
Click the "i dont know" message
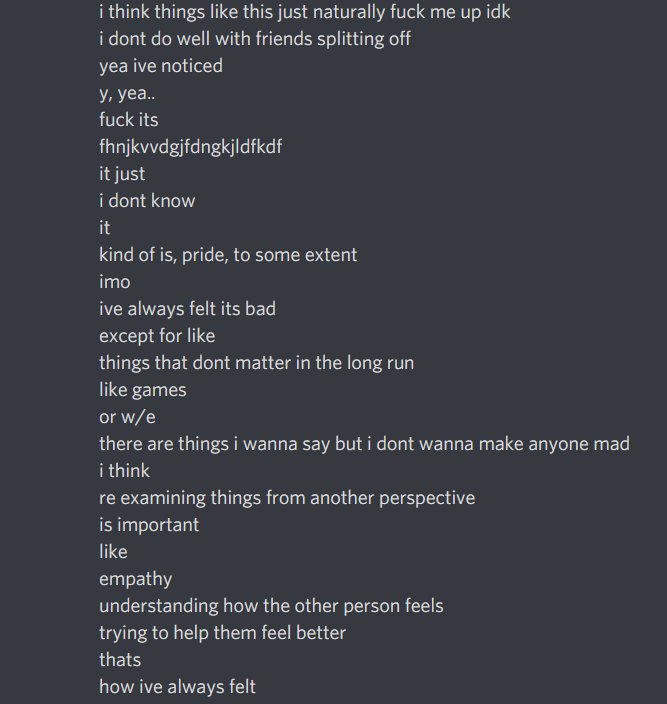(x=147, y=201)
